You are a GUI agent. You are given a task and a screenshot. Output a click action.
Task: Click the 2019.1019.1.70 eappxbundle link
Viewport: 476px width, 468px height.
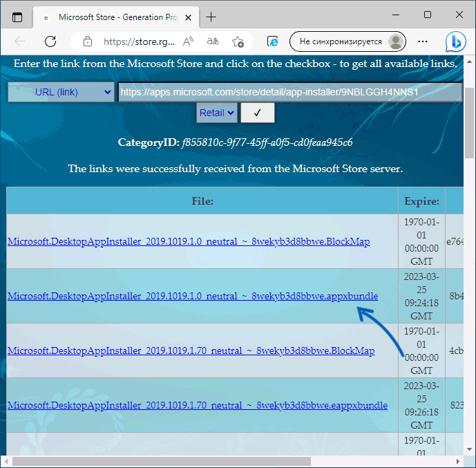[x=197, y=405]
